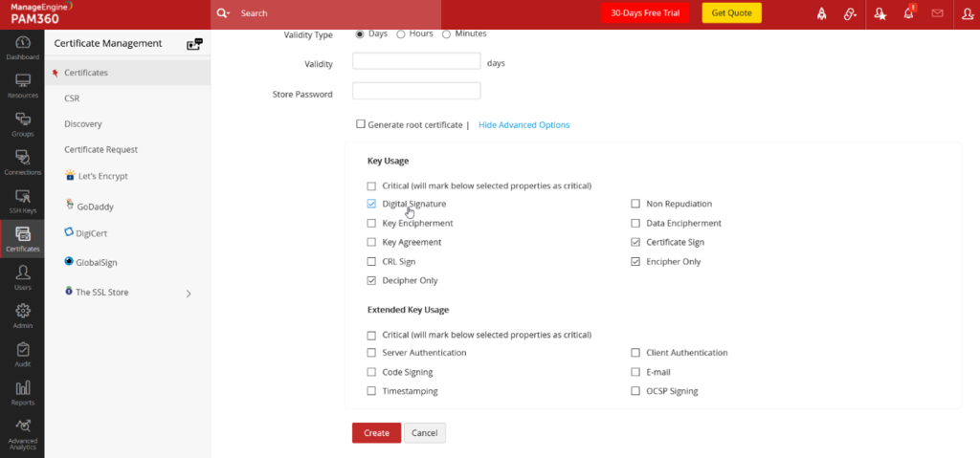Click the Store Password input field
The image size is (980, 458).
coord(416,92)
